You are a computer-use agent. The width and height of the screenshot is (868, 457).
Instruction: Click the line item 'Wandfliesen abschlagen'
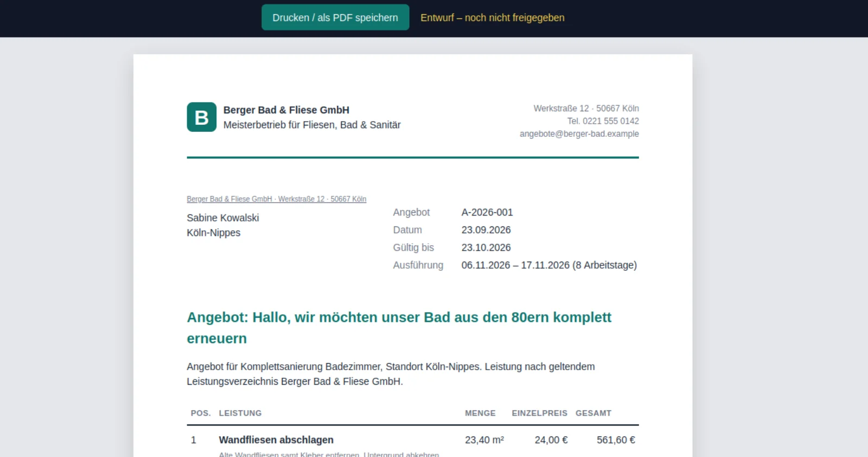(x=276, y=440)
